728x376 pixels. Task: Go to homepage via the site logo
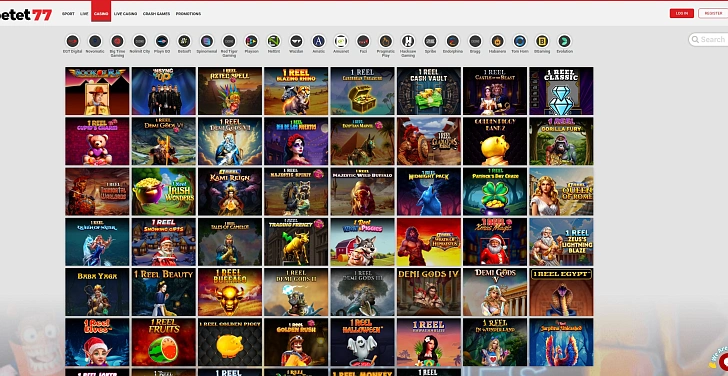26,14
